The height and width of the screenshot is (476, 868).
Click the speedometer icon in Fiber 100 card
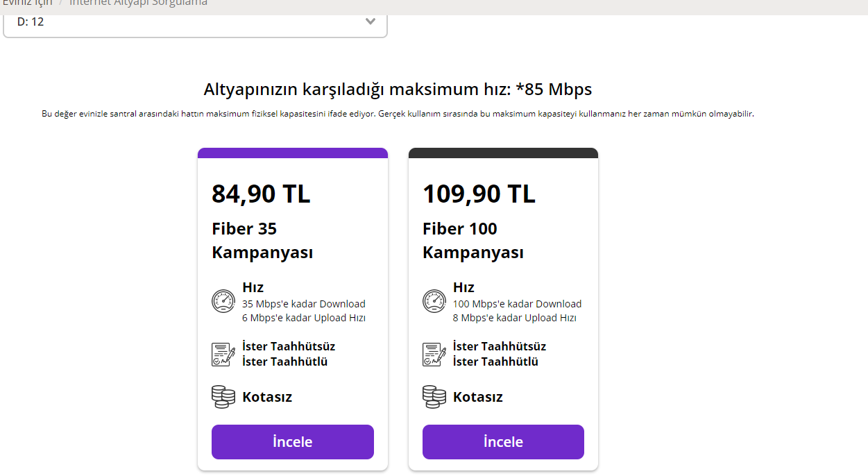point(434,301)
